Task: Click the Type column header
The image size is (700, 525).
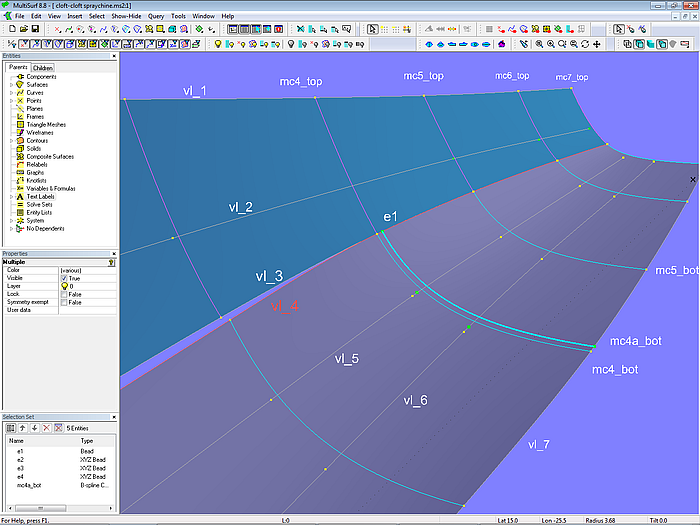Action: [x=86, y=440]
